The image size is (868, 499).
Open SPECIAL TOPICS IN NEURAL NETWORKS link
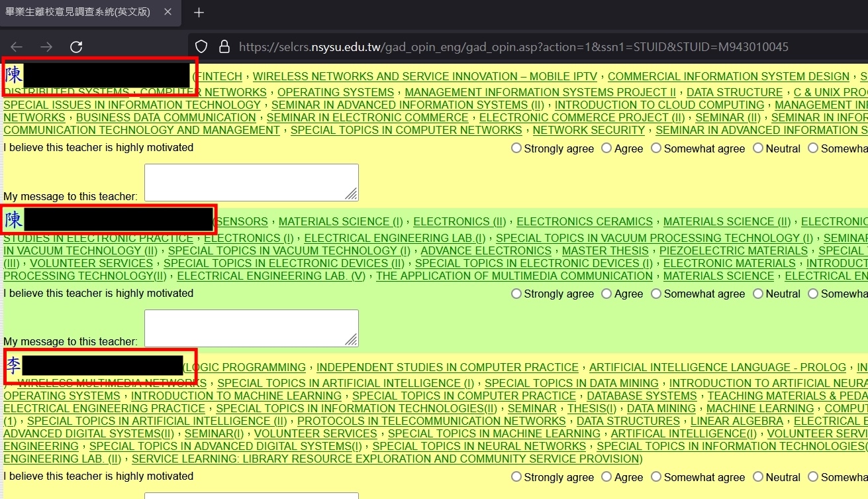[479, 446]
